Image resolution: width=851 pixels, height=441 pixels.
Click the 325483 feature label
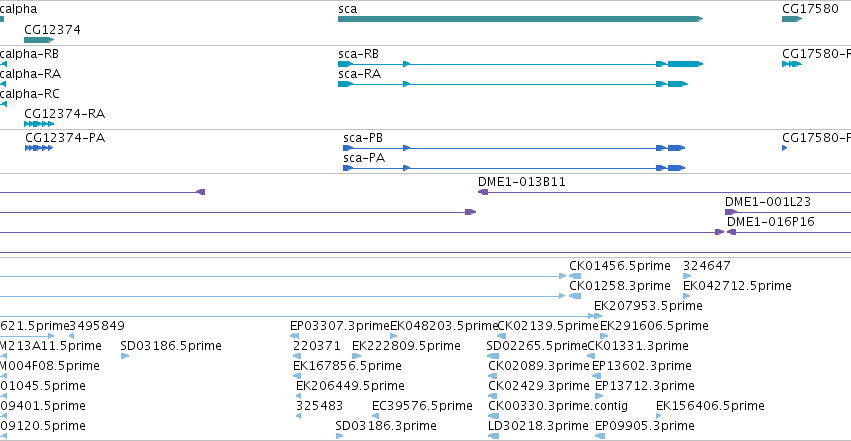(x=320, y=406)
